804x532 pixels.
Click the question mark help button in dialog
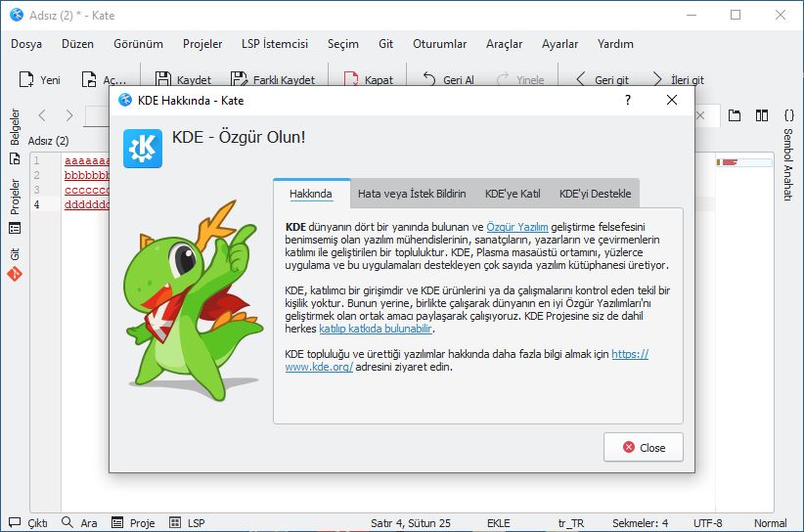pyautogui.click(x=628, y=100)
